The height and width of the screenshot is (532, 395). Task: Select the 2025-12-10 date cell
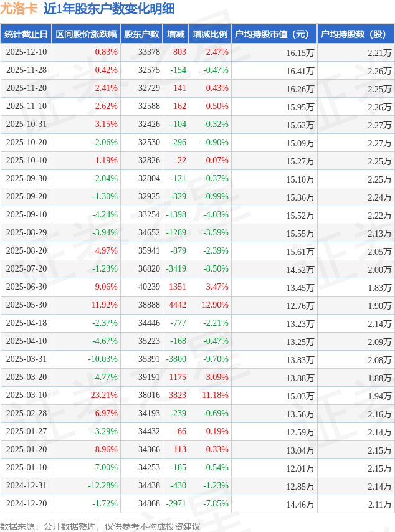click(x=26, y=52)
